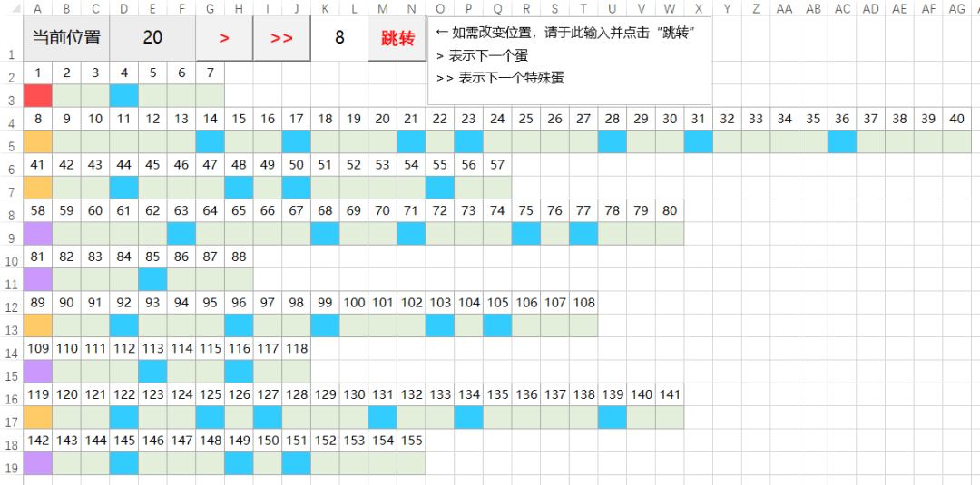Screen dimensions: 980x485
Task: Click the double arrow ">>" next special egg button
Action: tap(282, 38)
